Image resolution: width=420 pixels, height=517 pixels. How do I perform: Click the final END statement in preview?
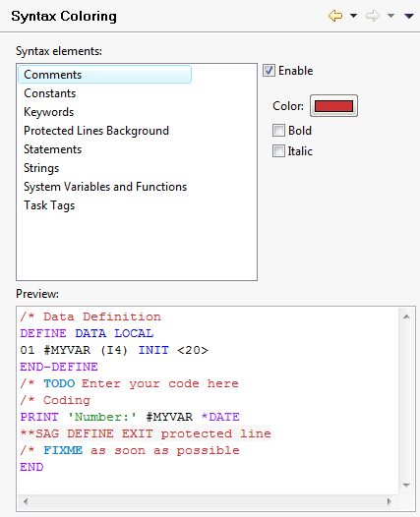(31, 467)
